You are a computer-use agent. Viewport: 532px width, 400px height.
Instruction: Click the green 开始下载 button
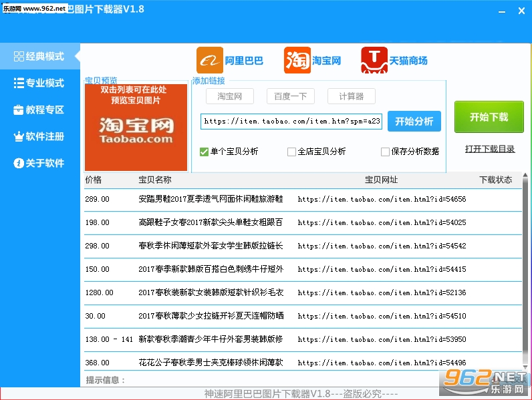click(x=489, y=117)
